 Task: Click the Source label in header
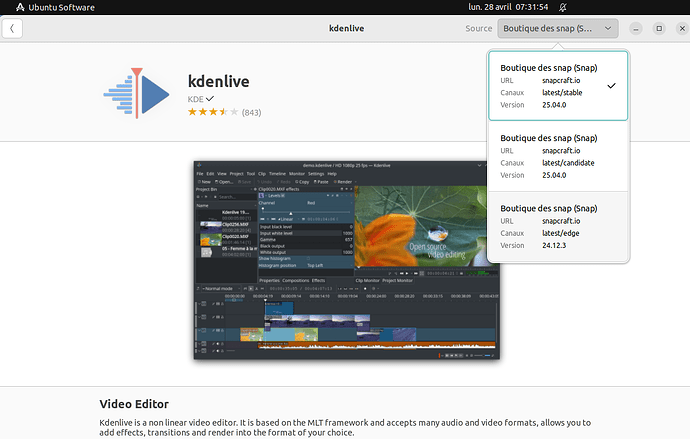(x=479, y=29)
